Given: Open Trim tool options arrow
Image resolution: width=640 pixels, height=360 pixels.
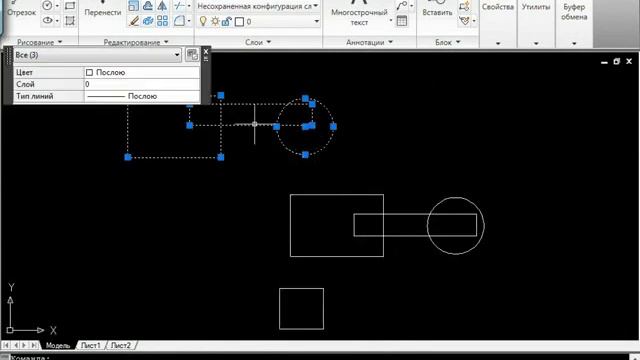Looking at the screenshot, I should coord(189,6).
